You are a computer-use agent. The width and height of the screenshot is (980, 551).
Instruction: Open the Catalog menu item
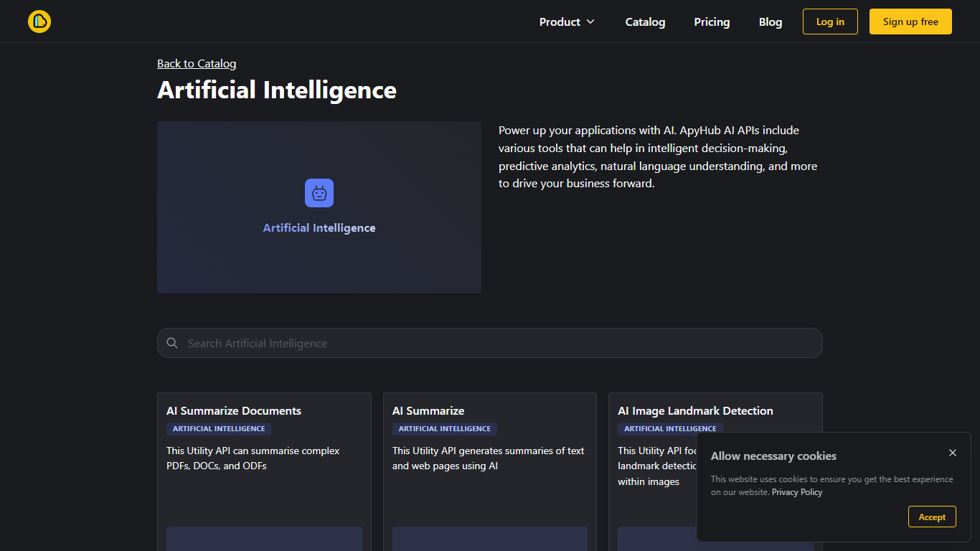click(x=645, y=22)
